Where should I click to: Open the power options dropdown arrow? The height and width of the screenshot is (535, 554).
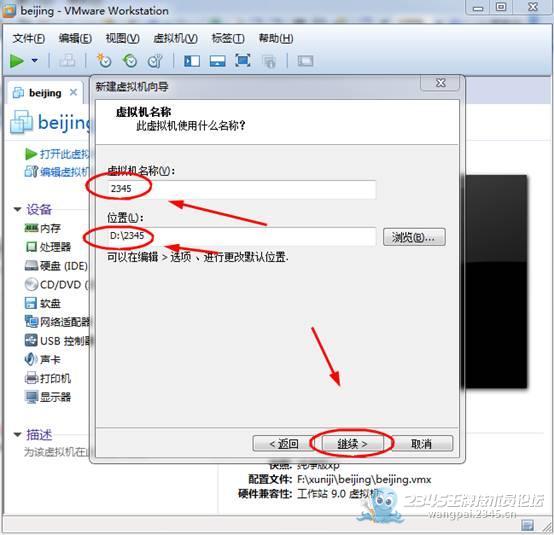click(x=35, y=61)
